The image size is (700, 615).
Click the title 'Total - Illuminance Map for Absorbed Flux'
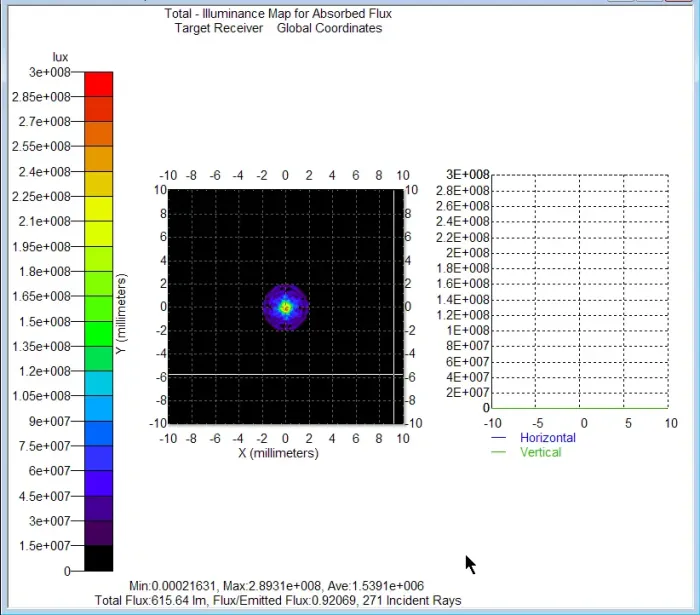[278, 13]
